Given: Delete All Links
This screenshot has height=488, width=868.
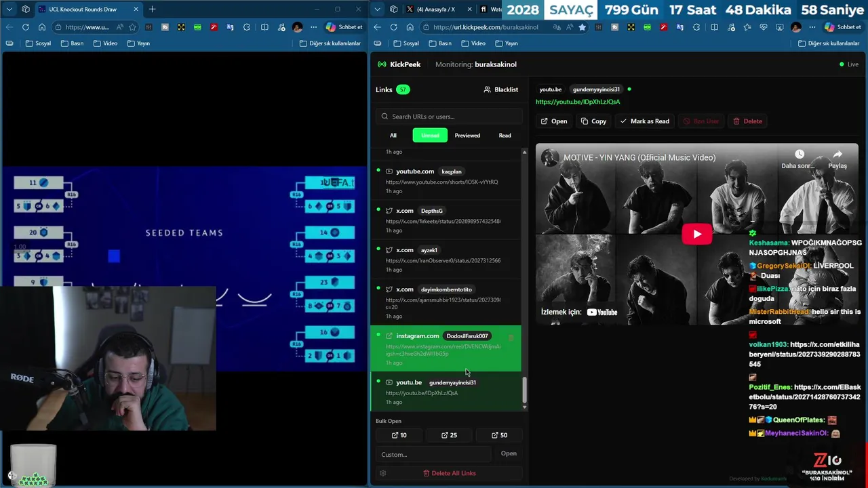Looking at the screenshot, I should [449, 473].
